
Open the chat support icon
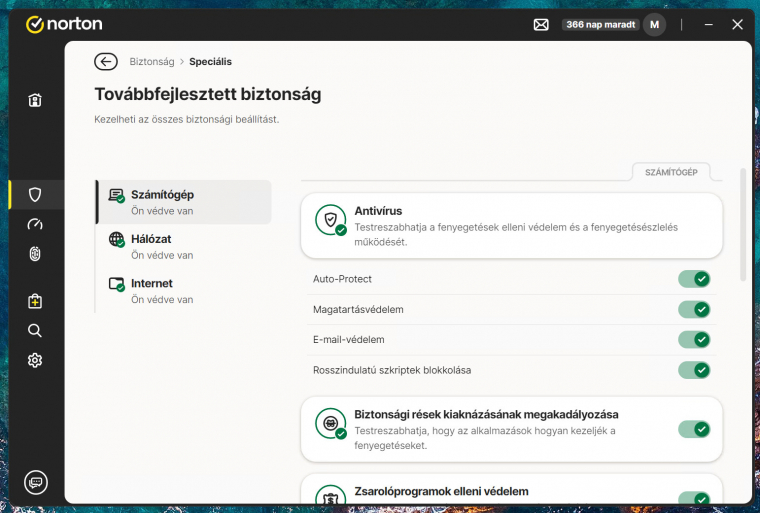[x=36, y=482]
